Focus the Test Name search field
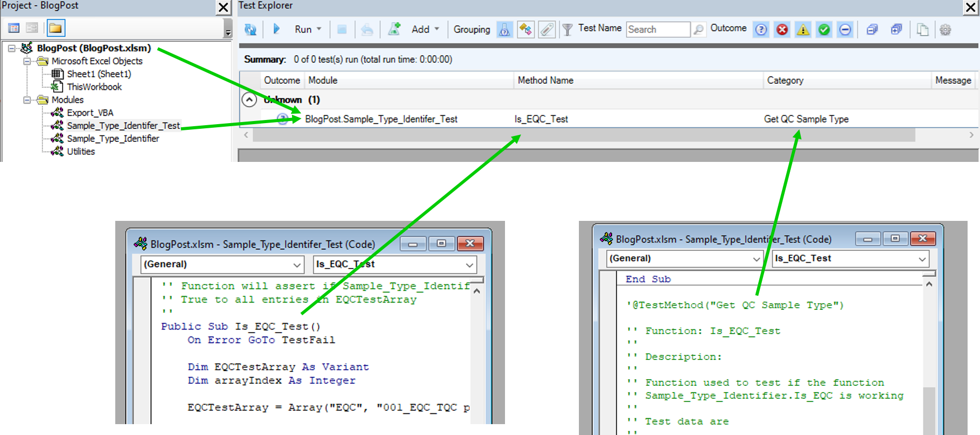The height and width of the screenshot is (435, 980). (x=658, y=29)
